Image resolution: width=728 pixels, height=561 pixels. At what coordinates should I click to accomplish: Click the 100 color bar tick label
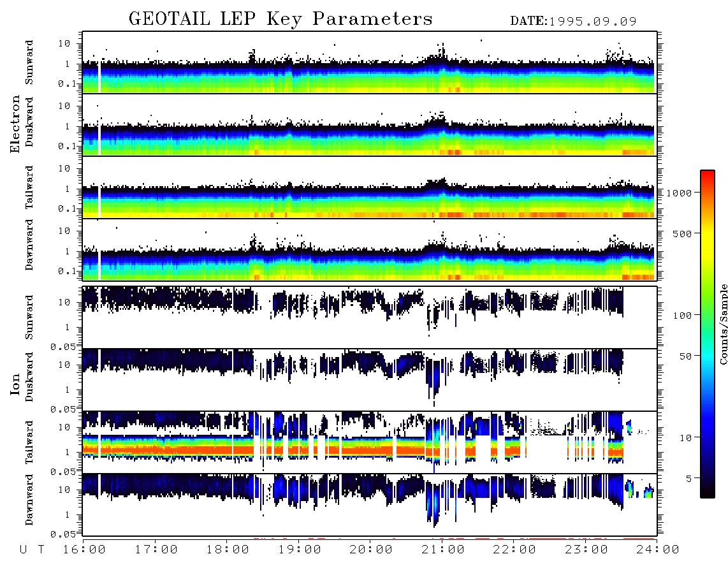682,316
